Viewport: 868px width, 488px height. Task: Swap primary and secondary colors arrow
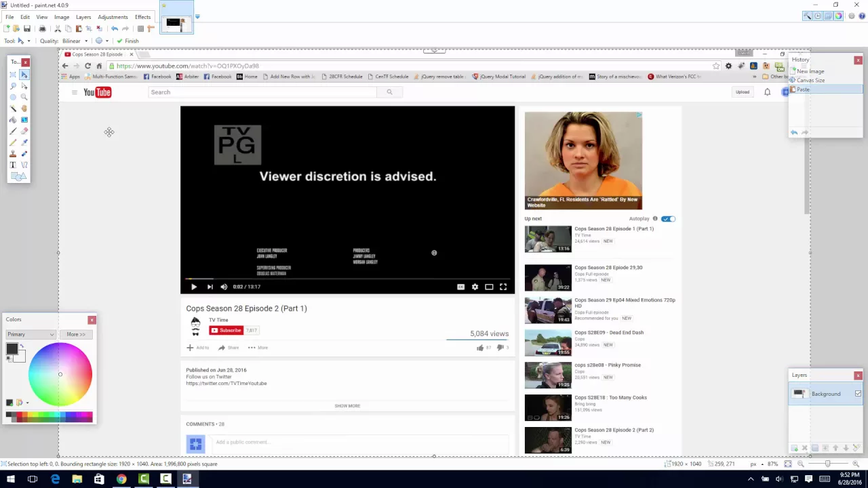[22, 347]
